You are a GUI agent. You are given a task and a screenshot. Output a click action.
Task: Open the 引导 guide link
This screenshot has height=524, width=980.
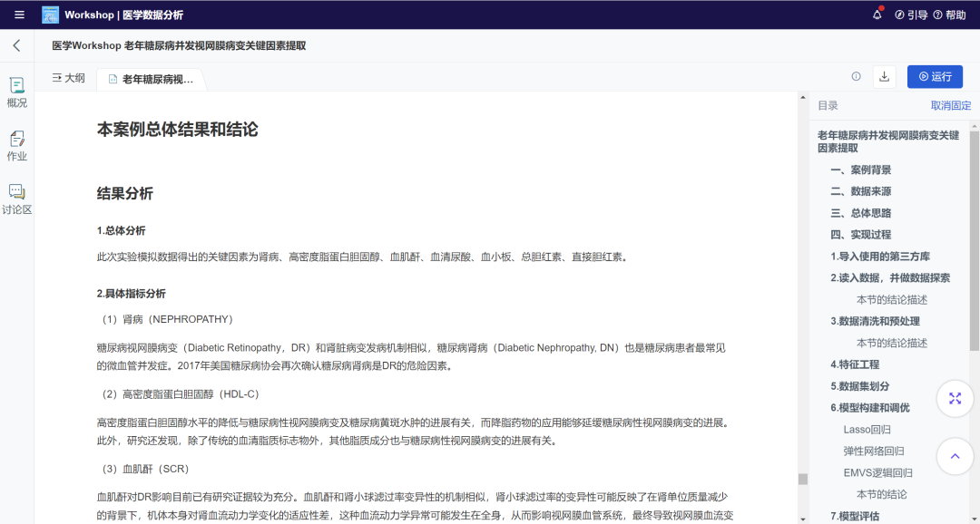tap(911, 15)
